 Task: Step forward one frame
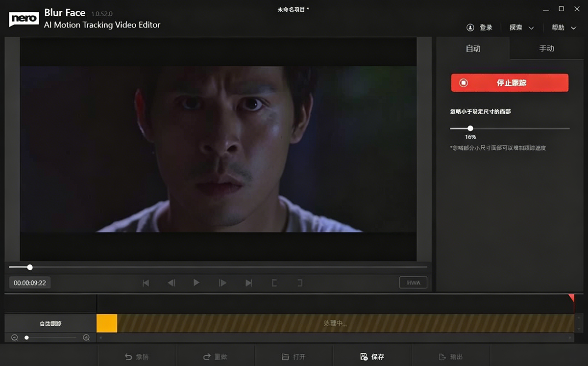222,283
